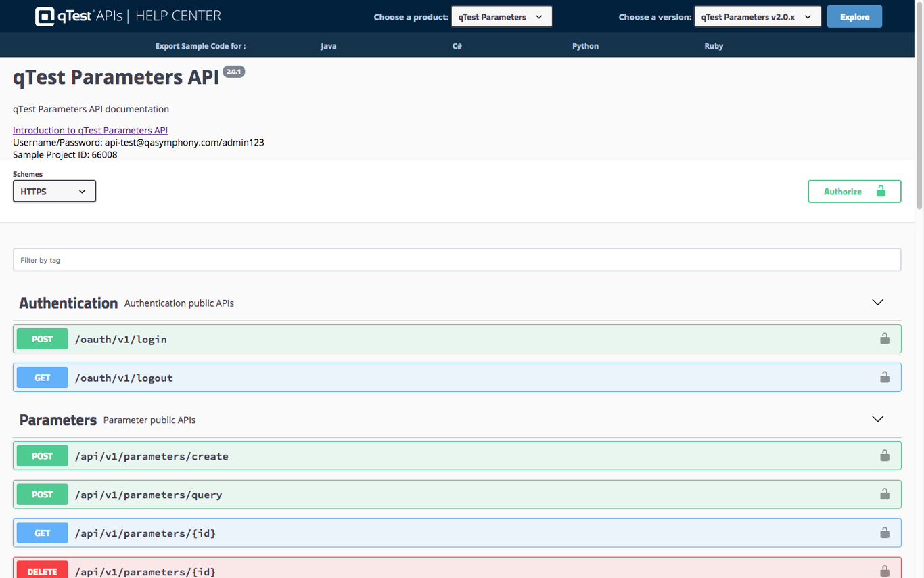The height and width of the screenshot is (578, 924).
Task: Open the Choose a product dropdown
Action: 501,16
